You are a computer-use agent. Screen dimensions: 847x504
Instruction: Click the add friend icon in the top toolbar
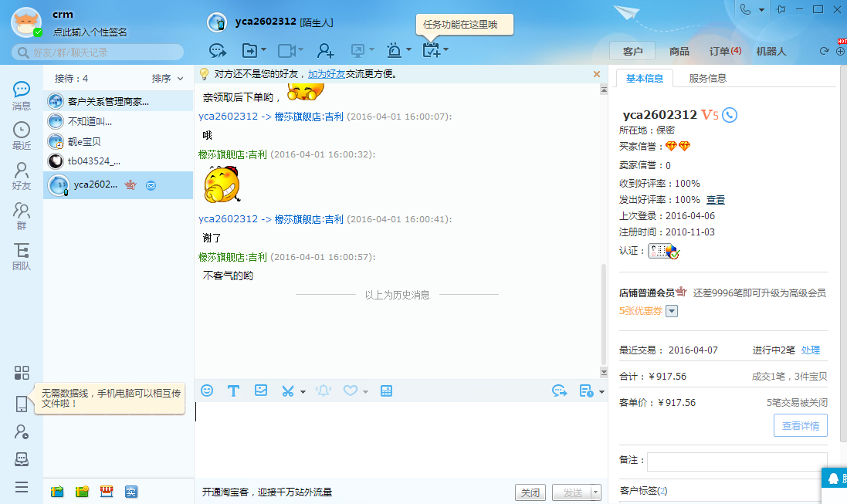pyautogui.click(x=325, y=50)
